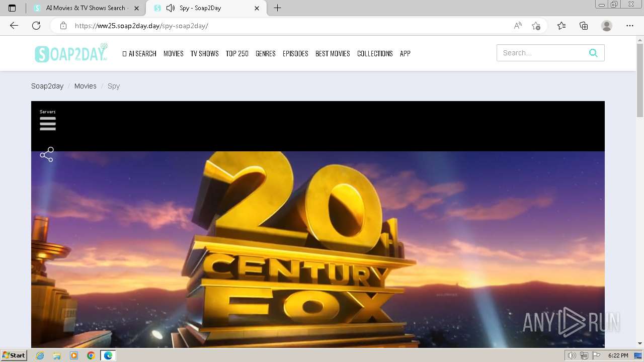Open the Episodes menu item
This screenshot has height=362, width=644.
295,53
